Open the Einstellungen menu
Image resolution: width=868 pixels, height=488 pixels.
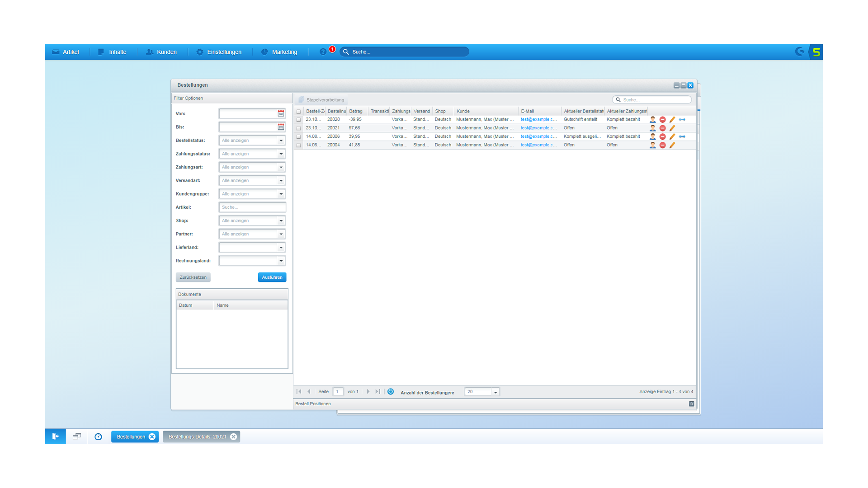219,52
